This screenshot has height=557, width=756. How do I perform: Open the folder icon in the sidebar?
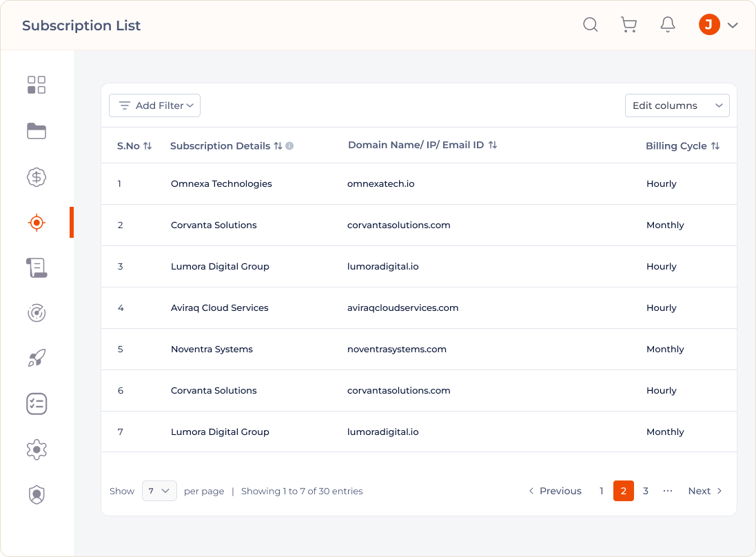(x=37, y=131)
